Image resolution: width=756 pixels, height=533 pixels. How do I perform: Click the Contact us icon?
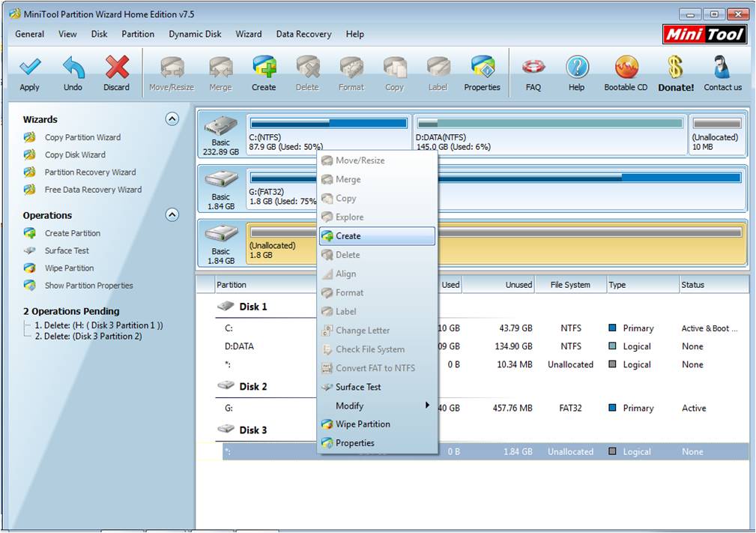click(x=722, y=67)
